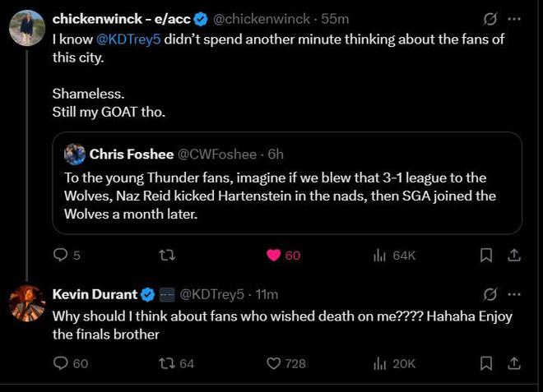
Task: View analytics for the 20K views reply
Action: tap(380, 363)
